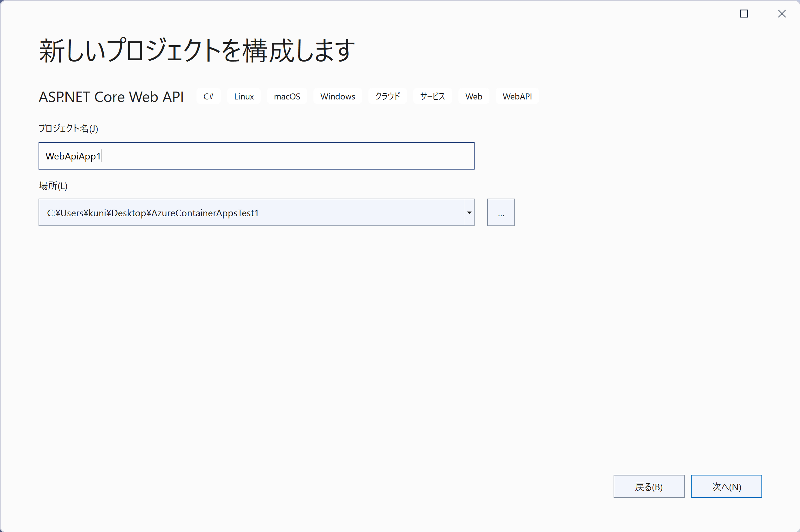Click the WebAPI tag

click(x=517, y=96)
